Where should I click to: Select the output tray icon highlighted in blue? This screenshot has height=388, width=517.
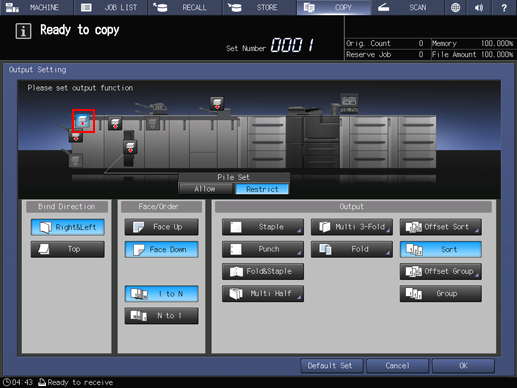click(x=83, y=120)
